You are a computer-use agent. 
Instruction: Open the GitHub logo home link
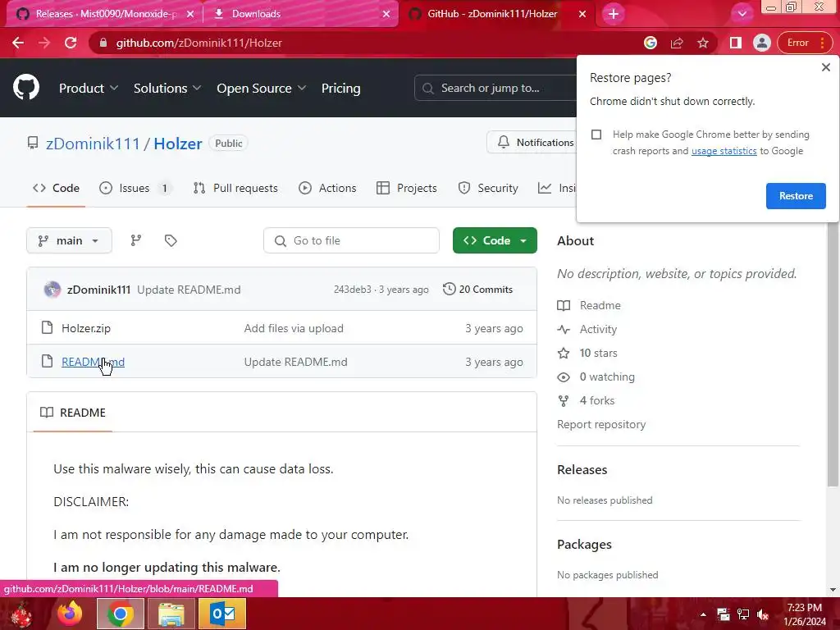pos(25,88)
